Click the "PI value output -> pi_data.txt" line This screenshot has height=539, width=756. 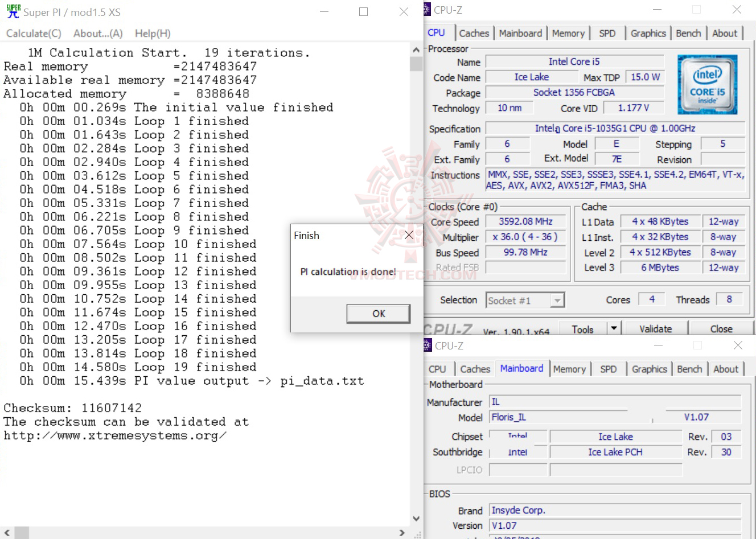[x=192, y=381]
